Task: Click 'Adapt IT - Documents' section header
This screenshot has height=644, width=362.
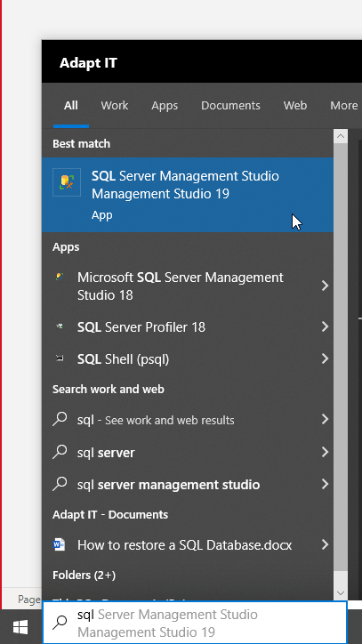Action: 110,515
